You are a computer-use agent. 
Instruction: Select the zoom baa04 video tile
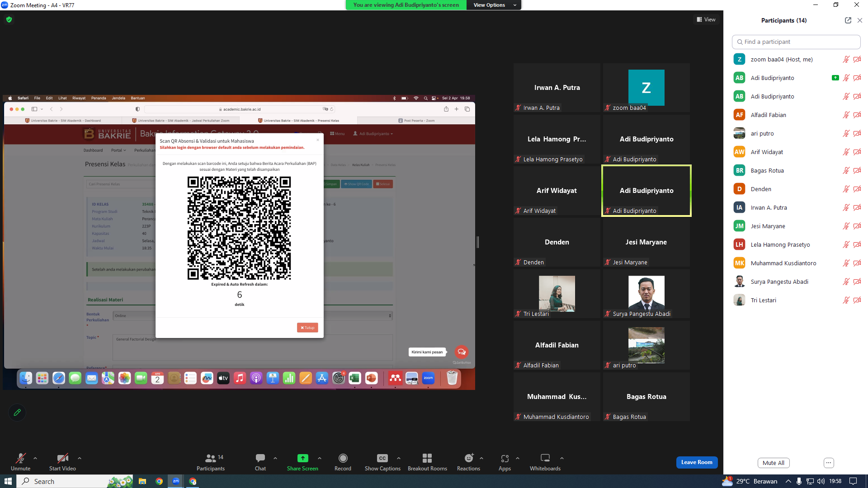pyautogui.click(x=646, y=88)
